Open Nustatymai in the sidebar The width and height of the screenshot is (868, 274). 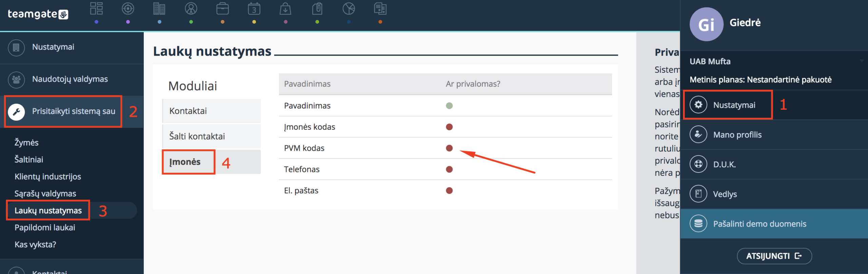72,47
